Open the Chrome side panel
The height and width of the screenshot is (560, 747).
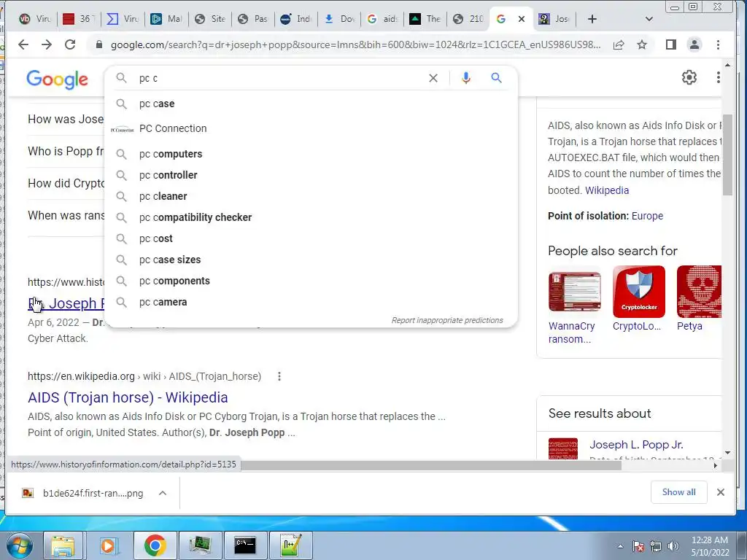(671, 44)
